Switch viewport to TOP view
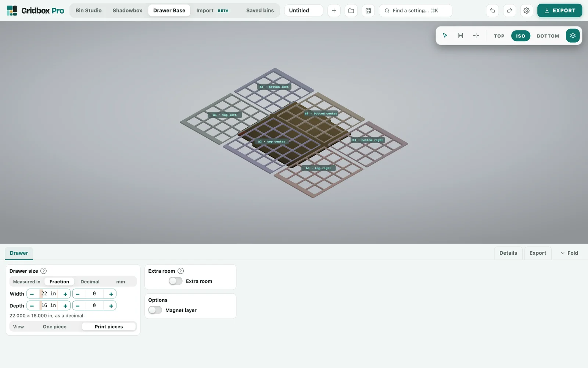The image size is (588, 368). (x=499, y=36)
